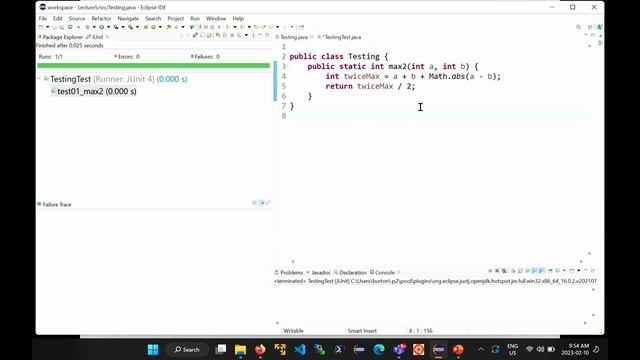Open the Help menu
Screen dimensions: 640x360
point(238,18)
